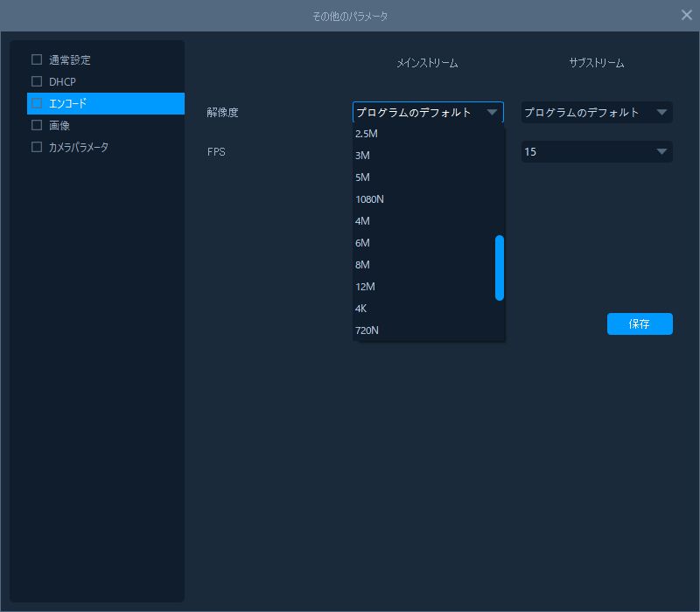
Task: Select the 1080N resolution entry
Action: 370,199
